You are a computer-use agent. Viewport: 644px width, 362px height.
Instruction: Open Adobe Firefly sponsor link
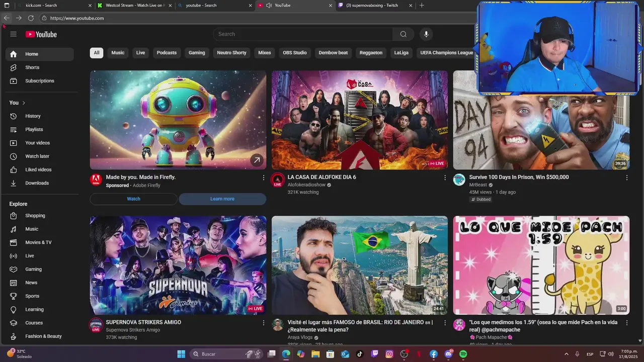[146, 186]
